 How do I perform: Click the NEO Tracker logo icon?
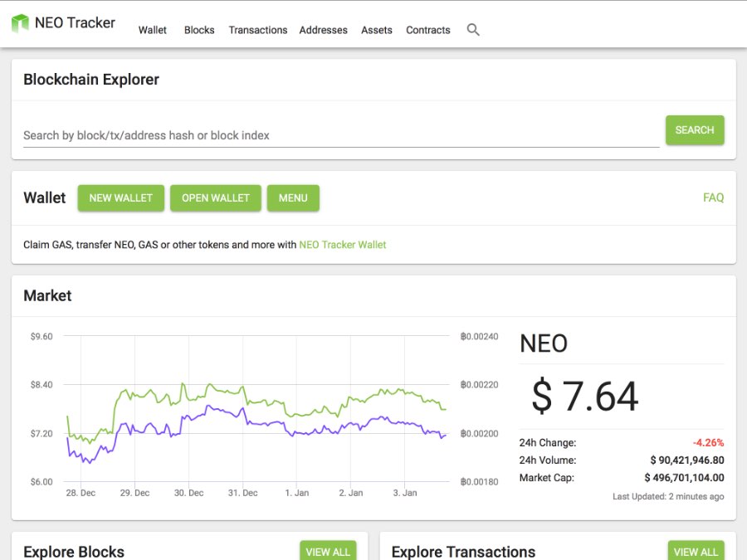point(20,22)
